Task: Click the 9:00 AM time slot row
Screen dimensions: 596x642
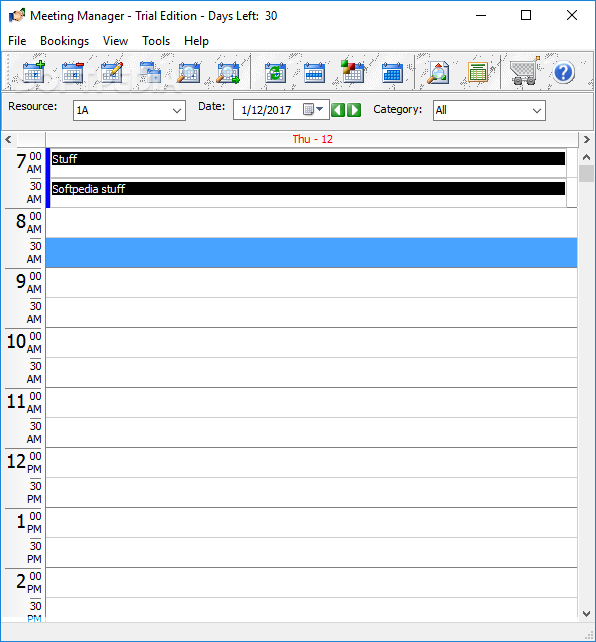Action: pyautogui.click(x=312, y=283)
